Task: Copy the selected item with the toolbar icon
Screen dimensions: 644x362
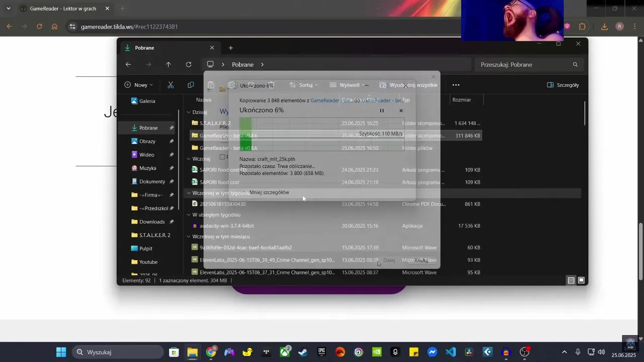Action: click(x=191, y=85)
